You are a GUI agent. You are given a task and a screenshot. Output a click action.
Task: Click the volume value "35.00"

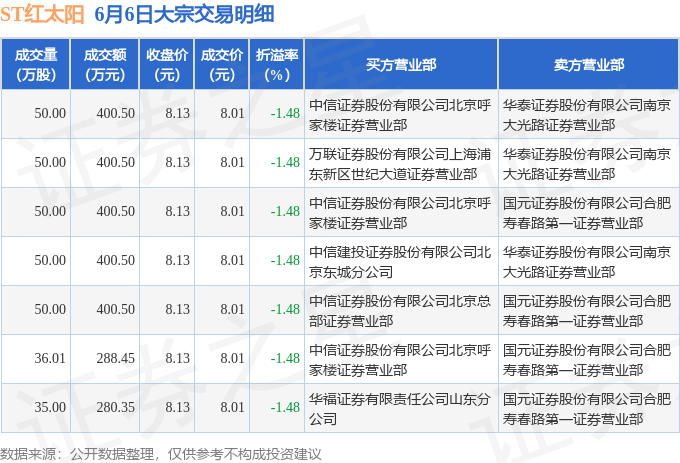tap(50, 408)
